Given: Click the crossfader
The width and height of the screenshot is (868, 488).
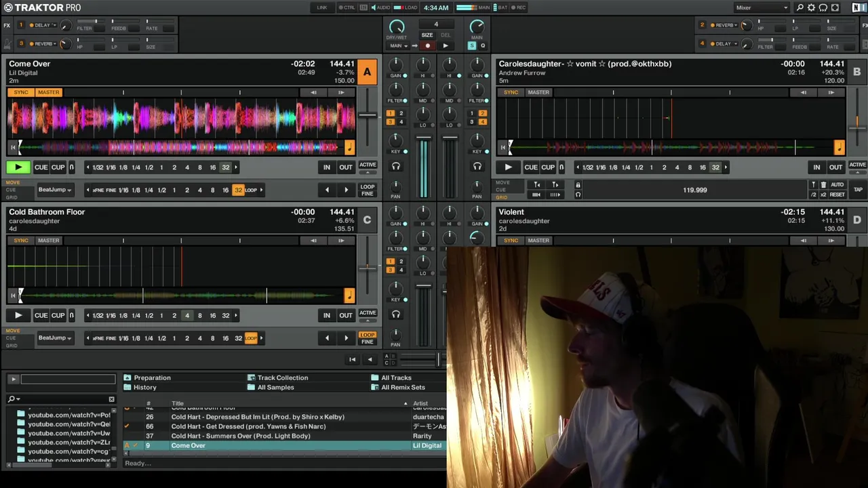Looking at the screenshot, I should 439,359.
